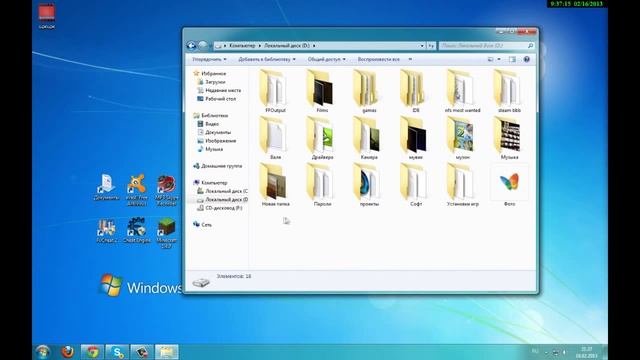
Task: Open view options dropdown arrow
Action: 499,59
